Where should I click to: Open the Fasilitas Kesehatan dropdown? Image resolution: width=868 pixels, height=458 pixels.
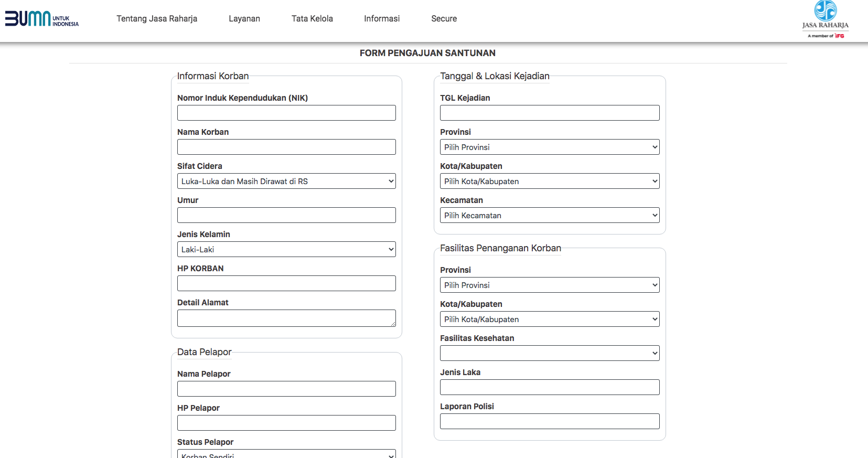(550, 353)
